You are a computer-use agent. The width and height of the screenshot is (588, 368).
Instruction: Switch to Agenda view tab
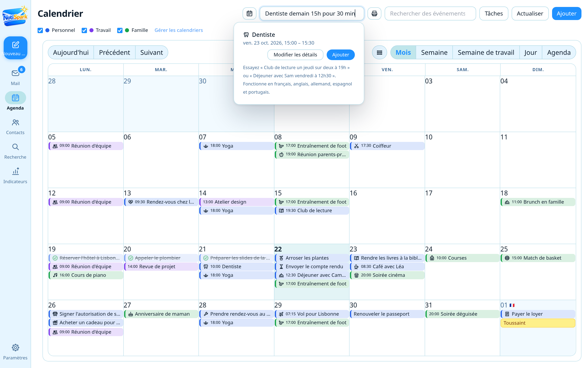[559, 52]
